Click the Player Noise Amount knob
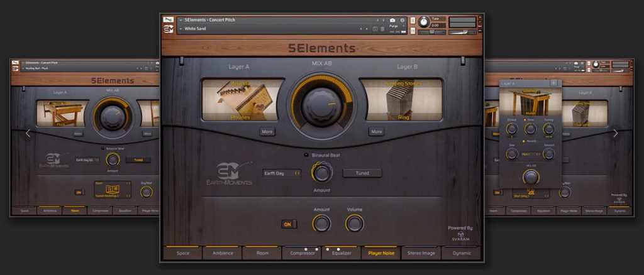Viewport: 644px width, 275px height. (321, 224)
